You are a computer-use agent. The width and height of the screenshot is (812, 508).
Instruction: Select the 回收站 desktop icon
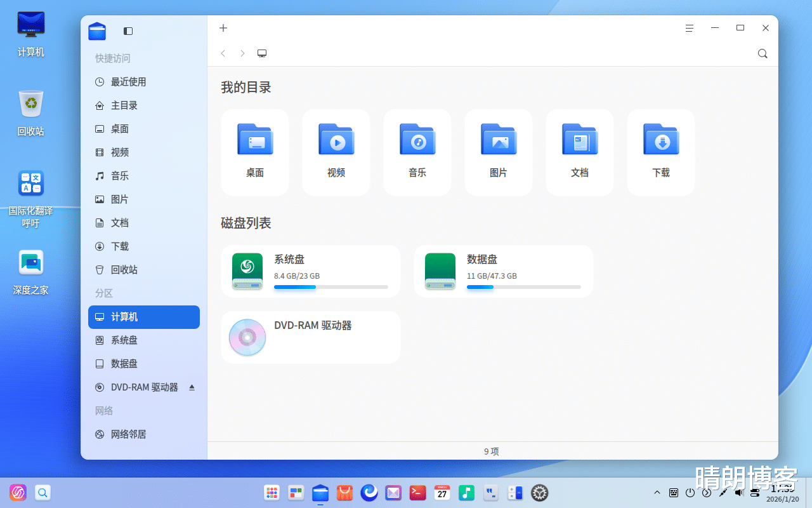[x=31, y=113]
